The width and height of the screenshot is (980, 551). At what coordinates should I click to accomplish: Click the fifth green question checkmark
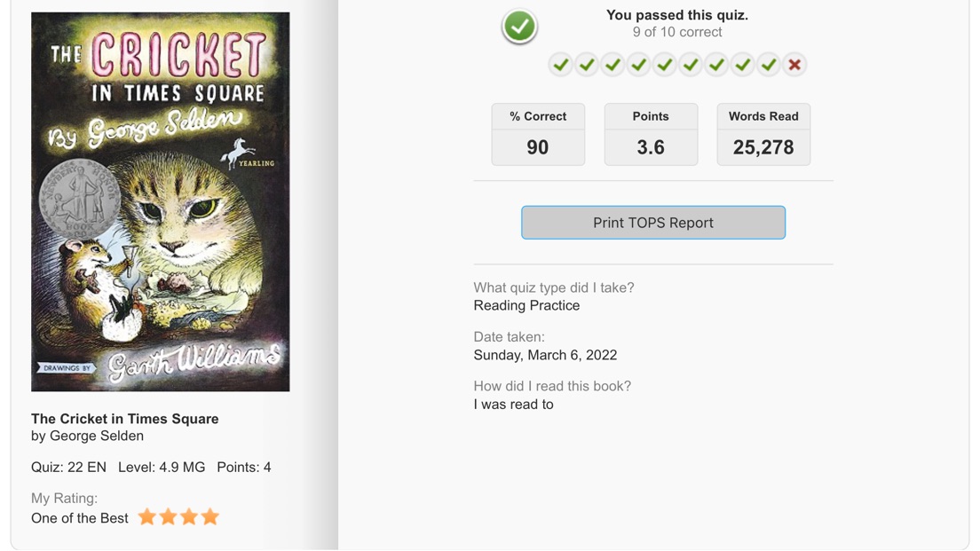[664, 65]
